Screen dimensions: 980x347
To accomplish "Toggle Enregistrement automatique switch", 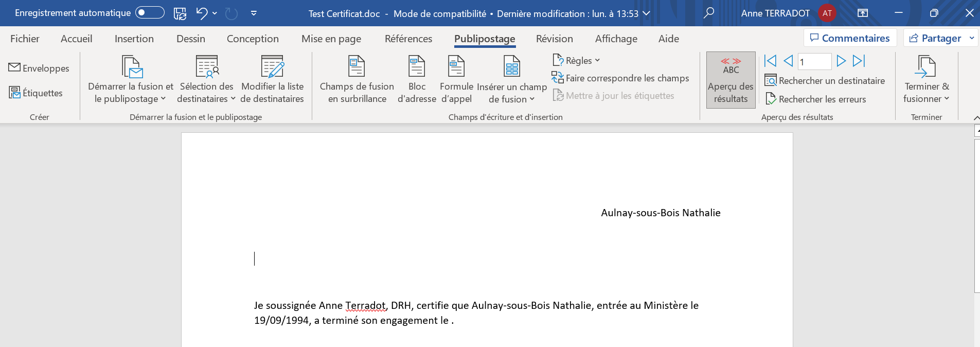I will (x=150, y=13).
